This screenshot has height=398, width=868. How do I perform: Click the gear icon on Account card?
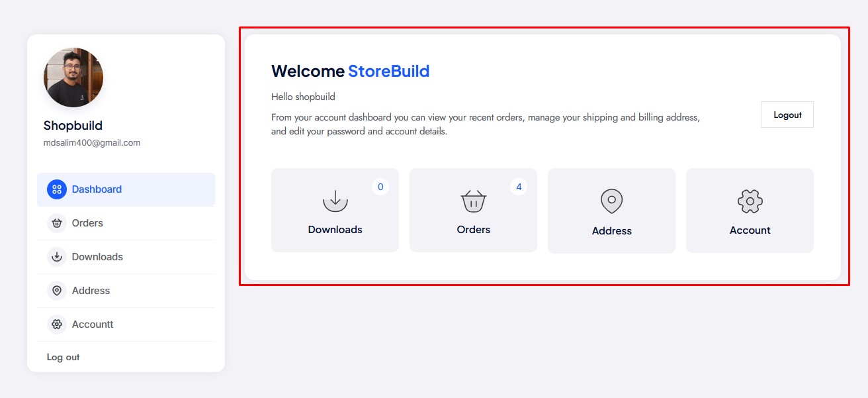750,201
